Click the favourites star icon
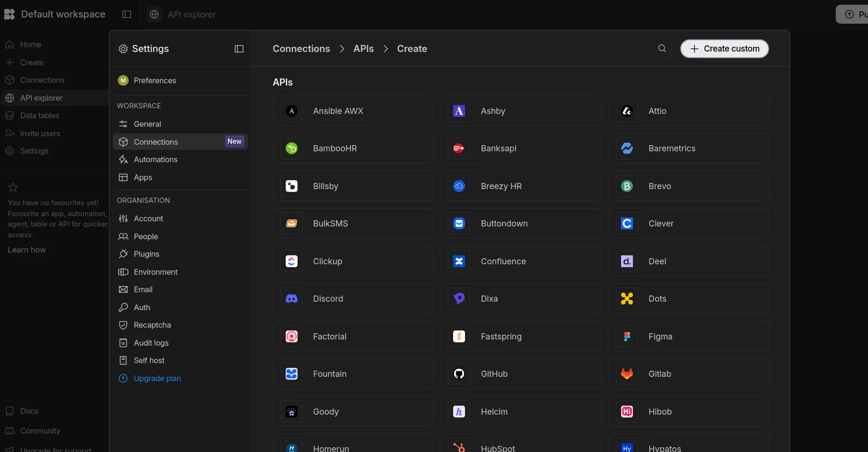The height and width of the screenshot is (452, 868). (13, 187)
